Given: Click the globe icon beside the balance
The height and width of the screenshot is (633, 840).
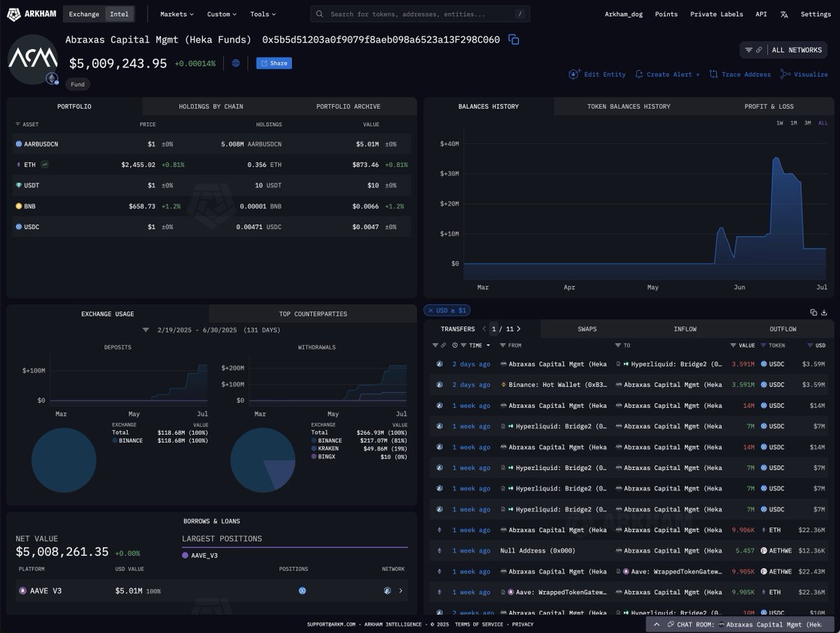Looking at the screenshot, I should point(236,63).
